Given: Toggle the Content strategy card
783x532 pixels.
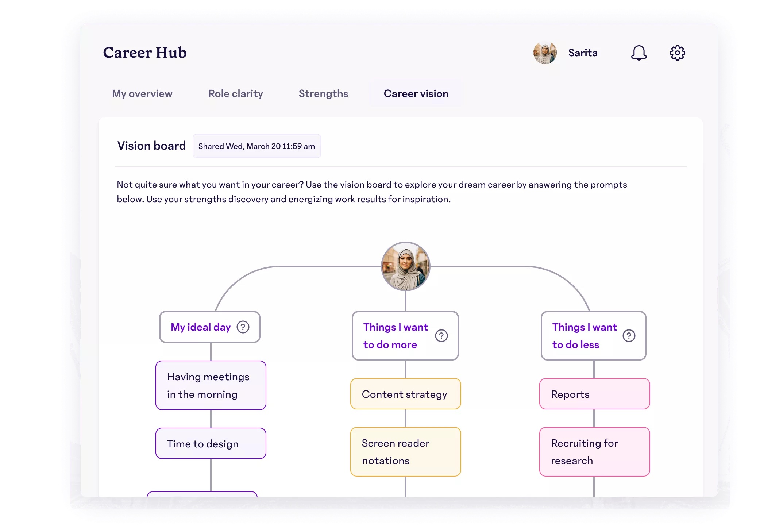Looking at the screenshot, I should click(x=404, y=394).
